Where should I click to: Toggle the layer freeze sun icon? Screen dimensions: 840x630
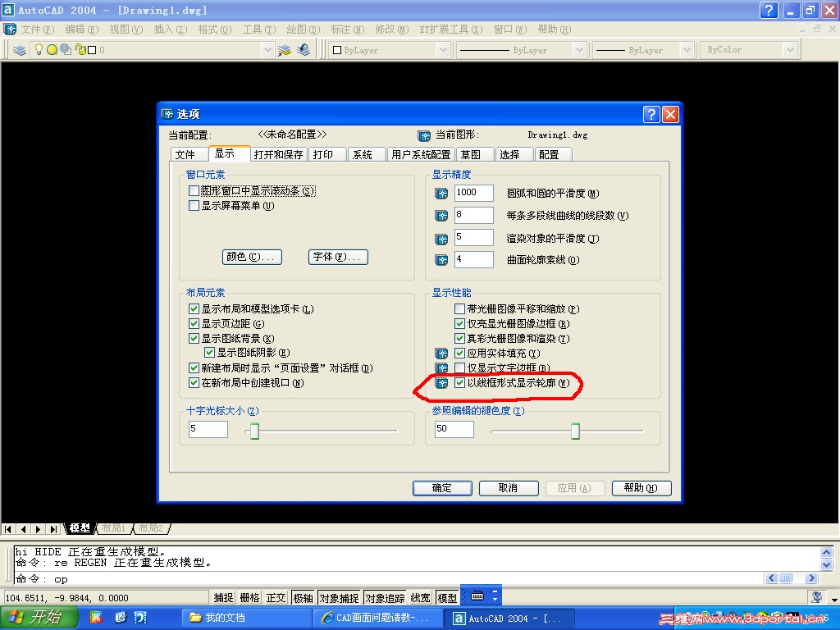coord(52,50)
